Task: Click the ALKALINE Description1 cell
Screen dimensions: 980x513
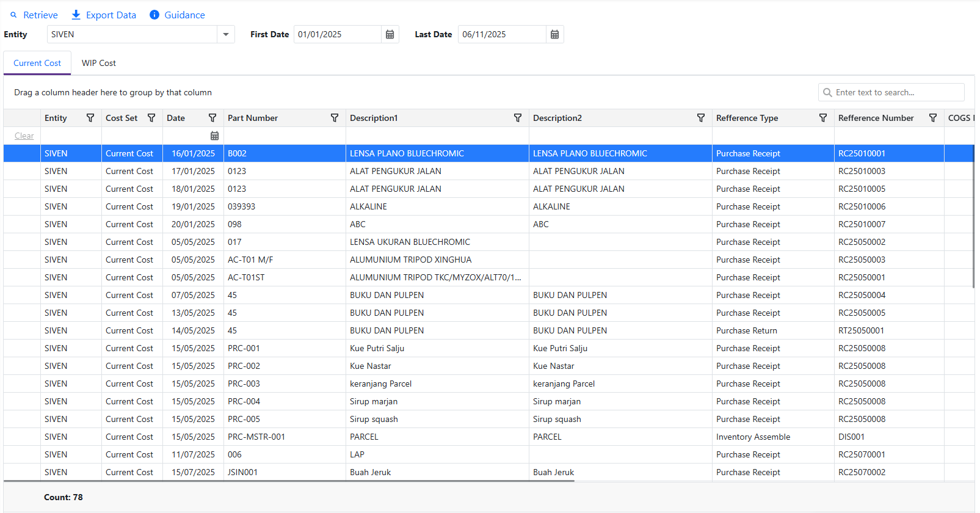Action: (x=437, y=206)
